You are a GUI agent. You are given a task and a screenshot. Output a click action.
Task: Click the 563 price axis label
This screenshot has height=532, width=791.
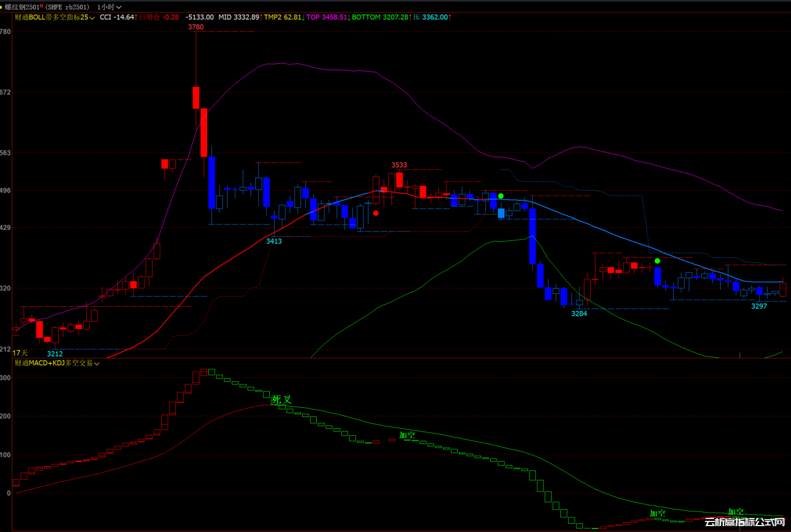coord(5,153)
